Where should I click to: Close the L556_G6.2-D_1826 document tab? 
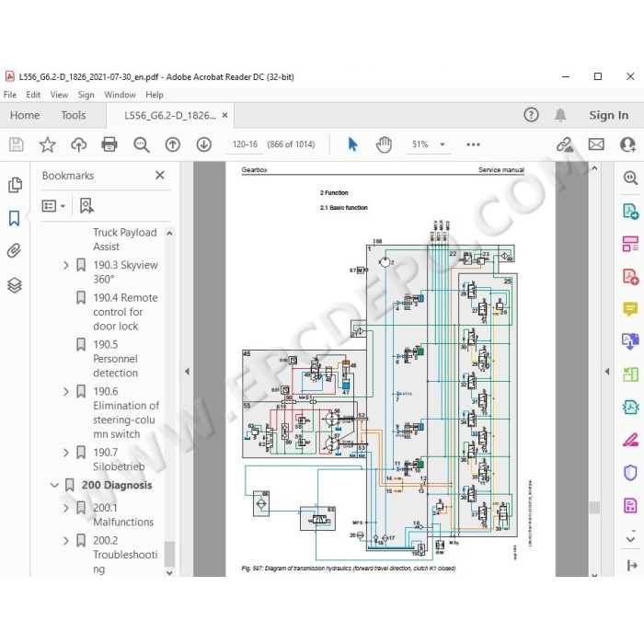coord(224,115)
